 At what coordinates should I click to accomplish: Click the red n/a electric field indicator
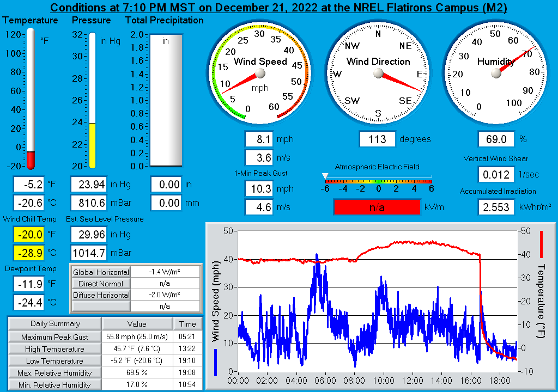[x=377, y=207]
